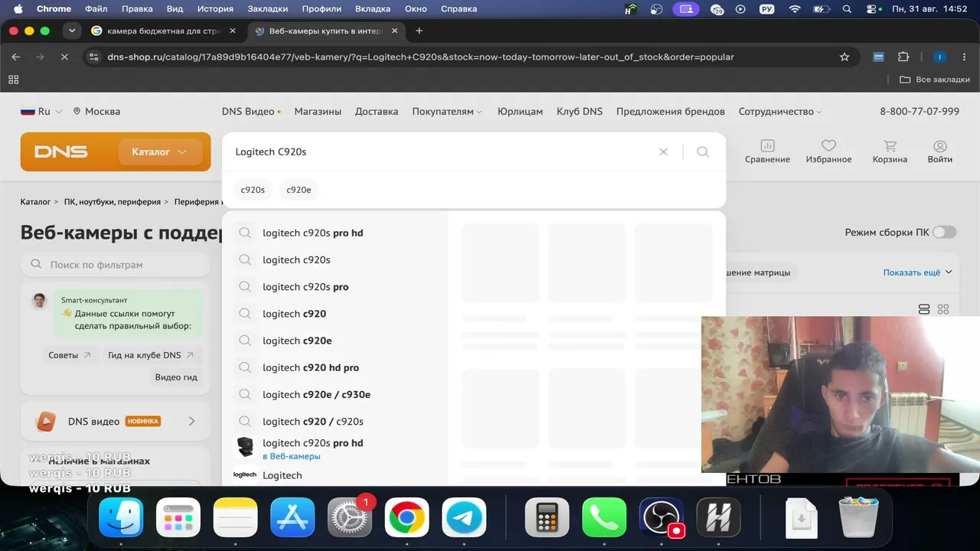Click the DNS logo
Image resolution: width=980 pixels, height=551 pixels.
[x=61, y=152]
